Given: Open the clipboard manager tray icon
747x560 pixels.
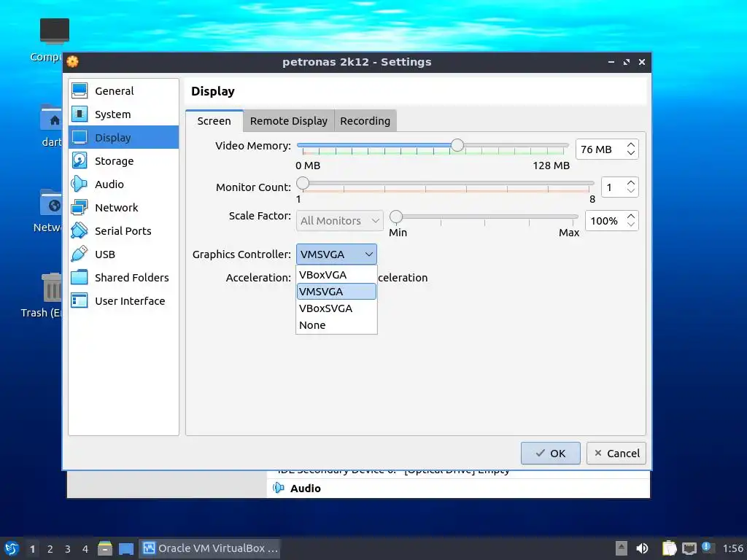Looking at the screenshot, I should [669, 548].
